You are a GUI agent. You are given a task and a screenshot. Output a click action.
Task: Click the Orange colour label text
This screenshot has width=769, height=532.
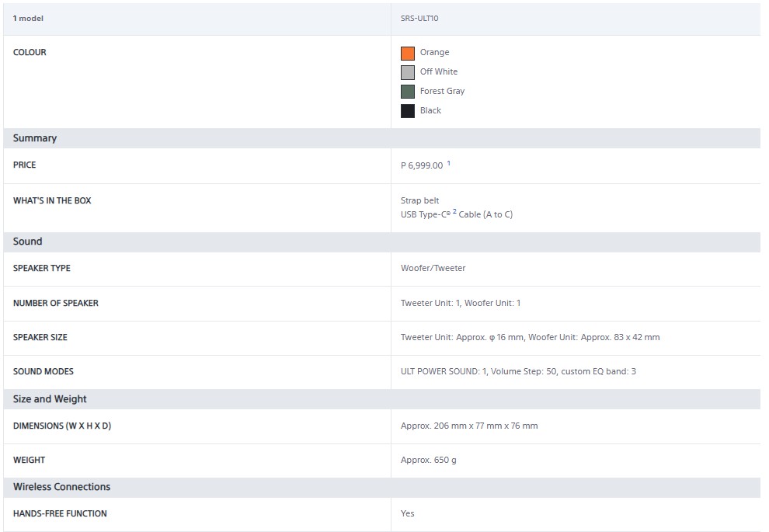pyautogui.click(x=434, y=53)
